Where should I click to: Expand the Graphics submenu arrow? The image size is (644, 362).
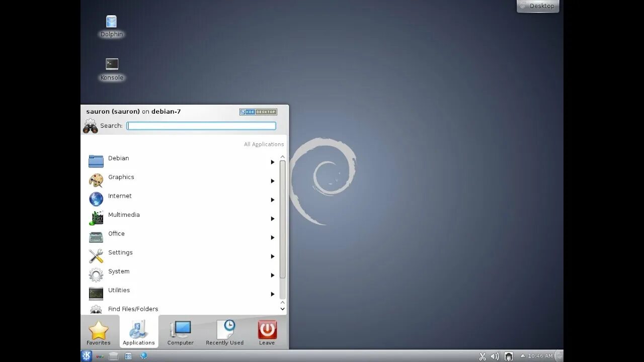[273, 181]
